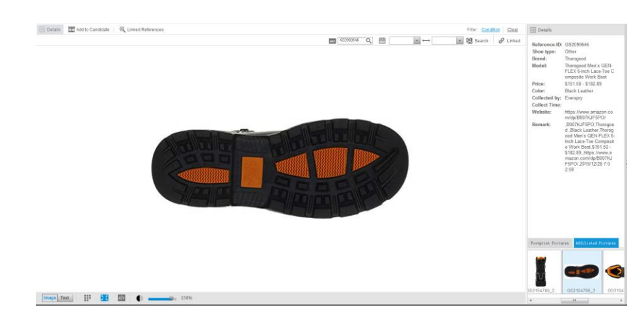Click the blue fit-to-window icon
The image size is (644, 321).
[x=104, y=298]
